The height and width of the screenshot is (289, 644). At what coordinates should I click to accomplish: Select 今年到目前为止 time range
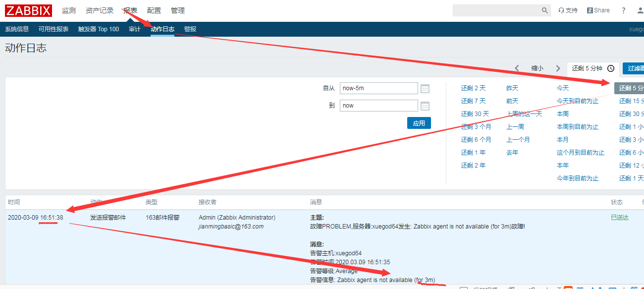[x=578, y=178]
